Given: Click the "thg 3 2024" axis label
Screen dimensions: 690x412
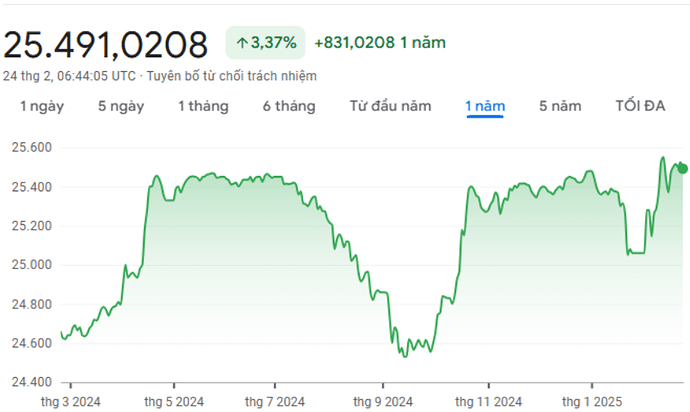Looking at the screenshot, I should click(70, 402).
